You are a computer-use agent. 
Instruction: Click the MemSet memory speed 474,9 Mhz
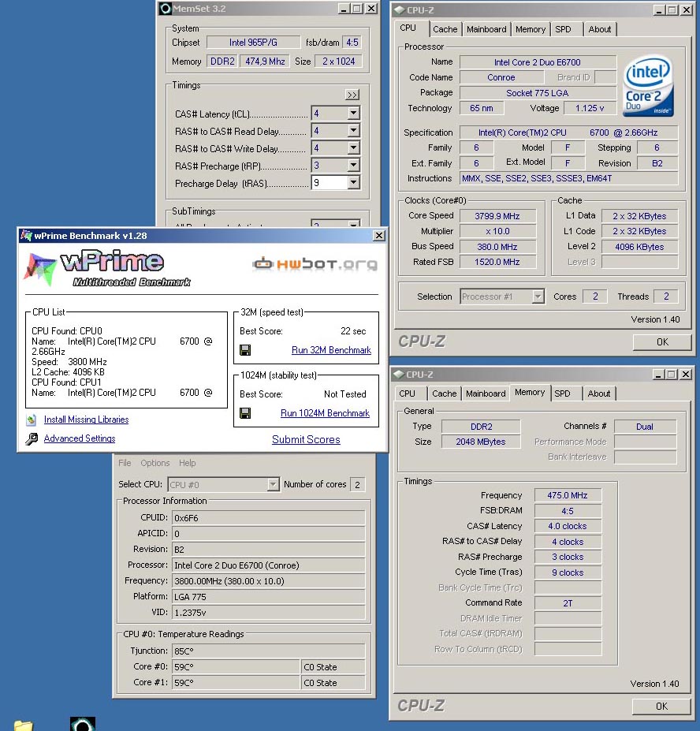(x=265, y=62)
